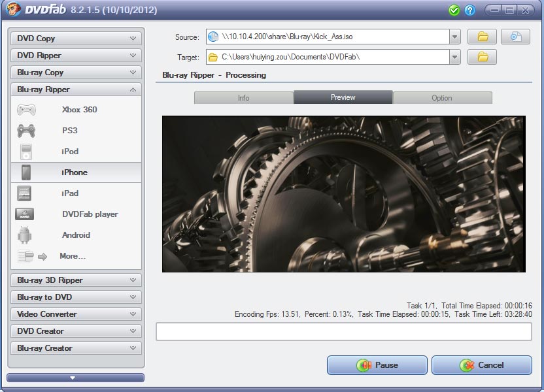
Task: Click the iPod device icon
Action: coord(26,152)
